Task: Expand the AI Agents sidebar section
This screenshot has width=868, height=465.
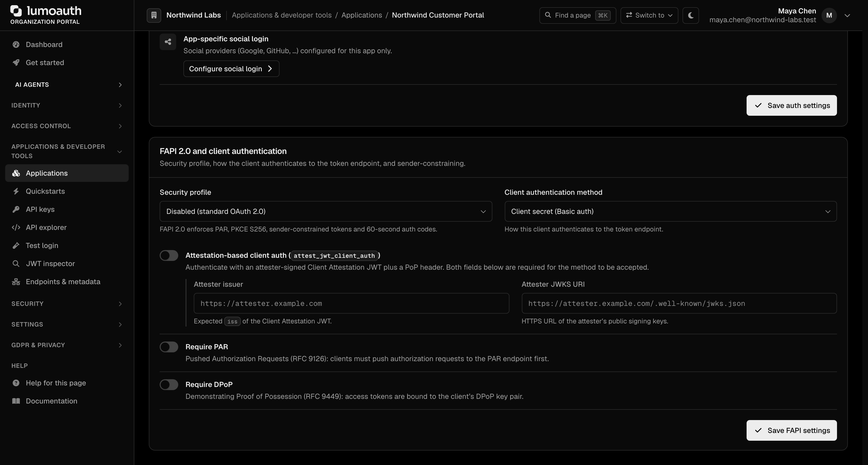Action: [x=67, y=84]
